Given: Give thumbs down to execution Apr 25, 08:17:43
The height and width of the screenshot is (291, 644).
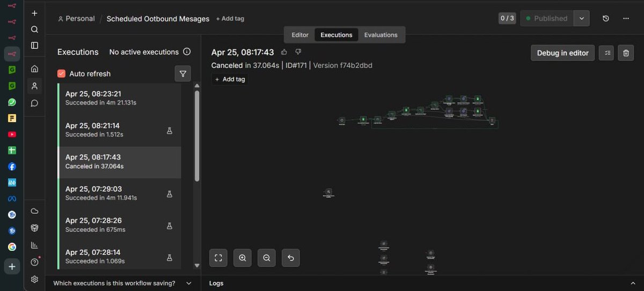Looking at the screenshot, I should point(298,52).
